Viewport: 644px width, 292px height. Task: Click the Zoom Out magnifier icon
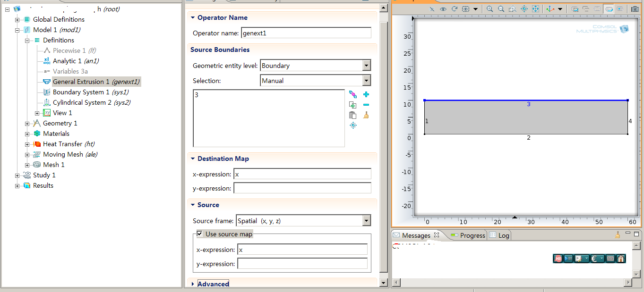[x=501, y=9]
